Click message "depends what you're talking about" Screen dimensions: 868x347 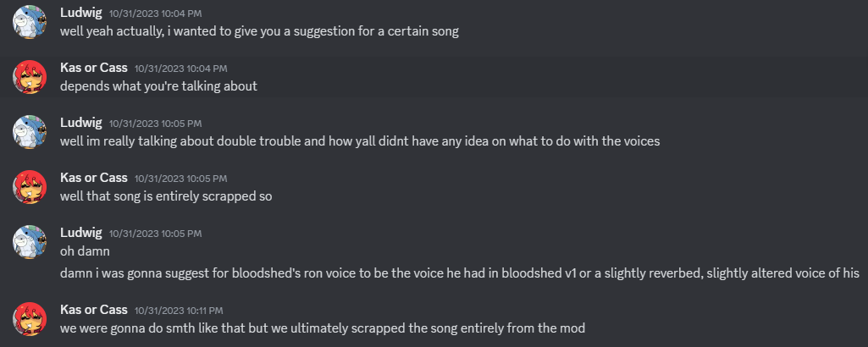click(158, 86)
